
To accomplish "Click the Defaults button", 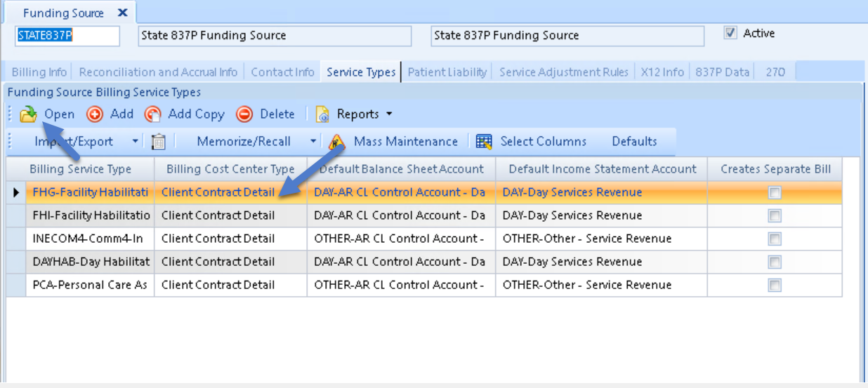I will coord(634,142).
